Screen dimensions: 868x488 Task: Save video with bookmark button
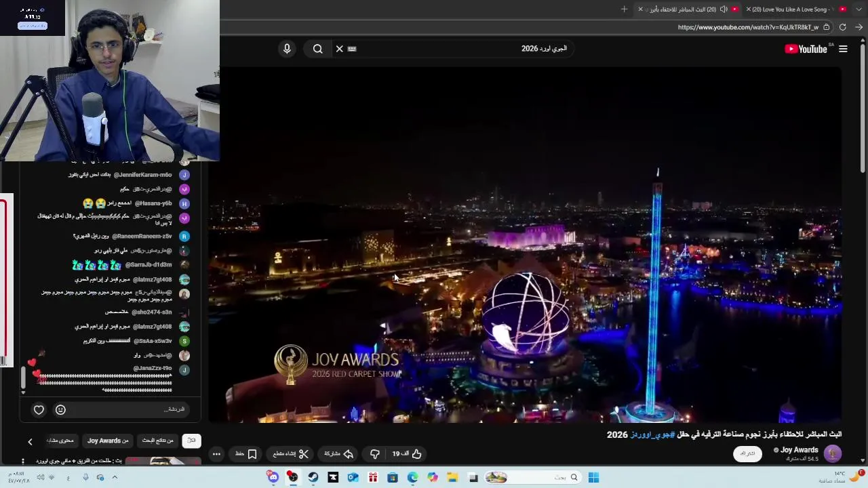click(x=246, y=454)
